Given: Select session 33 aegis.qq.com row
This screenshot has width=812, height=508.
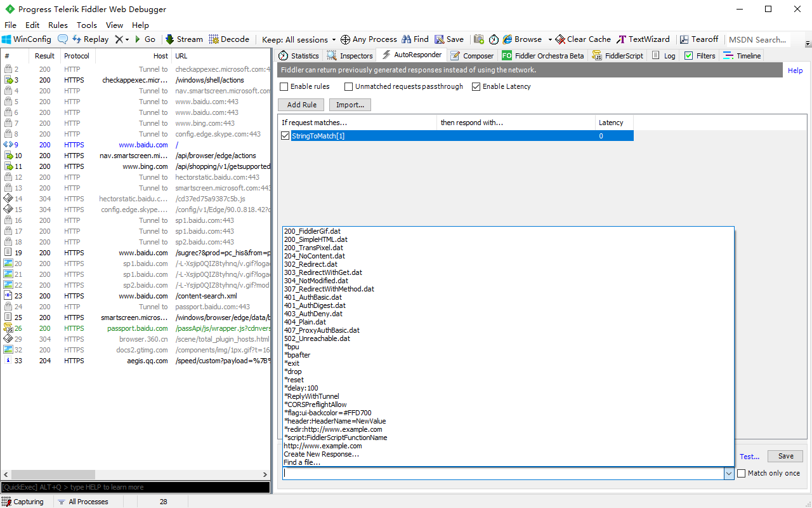Looking at the screenshot, I should [135, 361].
